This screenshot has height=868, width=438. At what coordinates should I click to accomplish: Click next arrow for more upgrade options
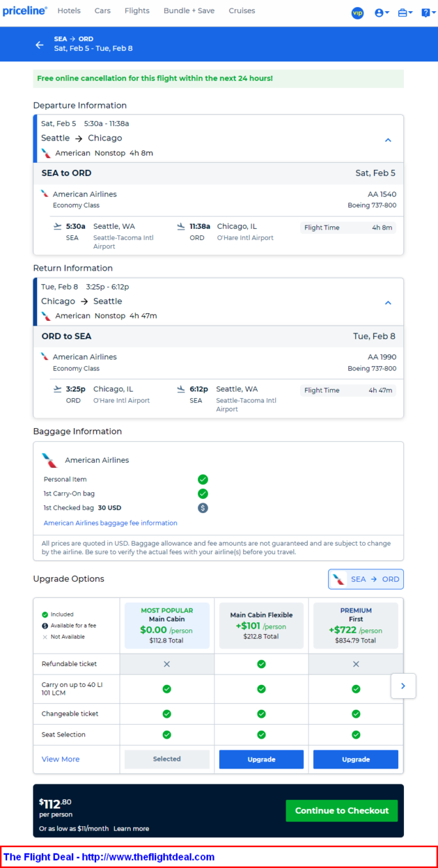pos(403,686)
